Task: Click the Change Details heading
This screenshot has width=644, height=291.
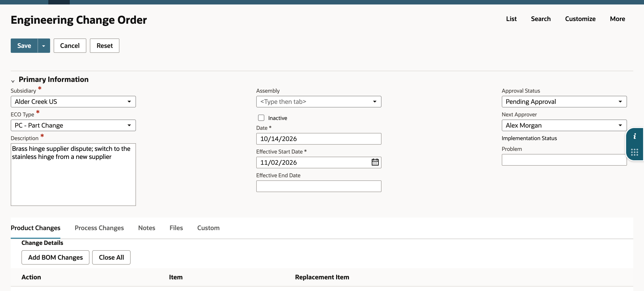Action: pyautogui.click(x=42, y=243)
